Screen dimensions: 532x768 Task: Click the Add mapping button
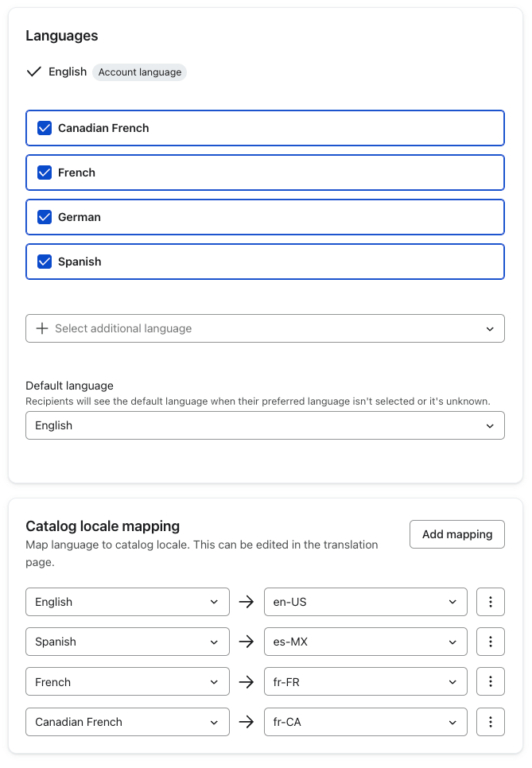coord(456,534)
